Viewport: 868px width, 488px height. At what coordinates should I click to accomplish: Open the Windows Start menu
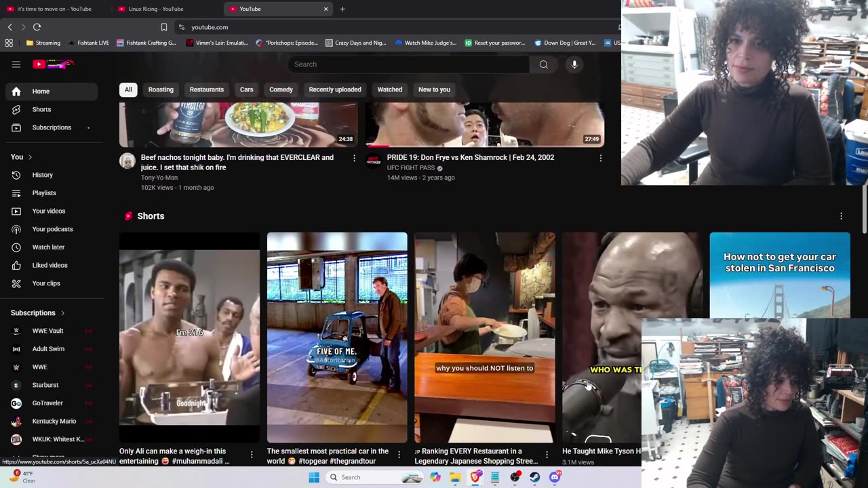coord(313,477)
